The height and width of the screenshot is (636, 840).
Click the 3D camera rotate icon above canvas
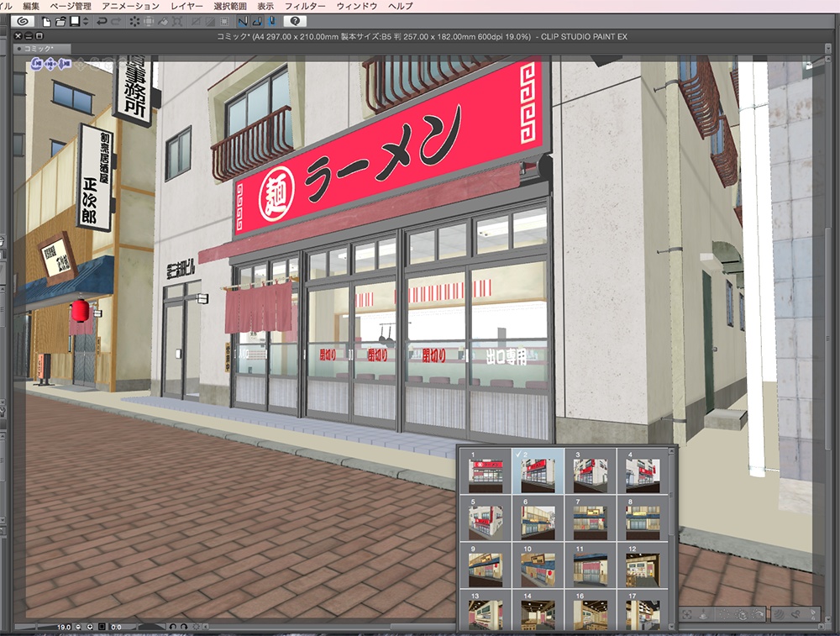36,64
